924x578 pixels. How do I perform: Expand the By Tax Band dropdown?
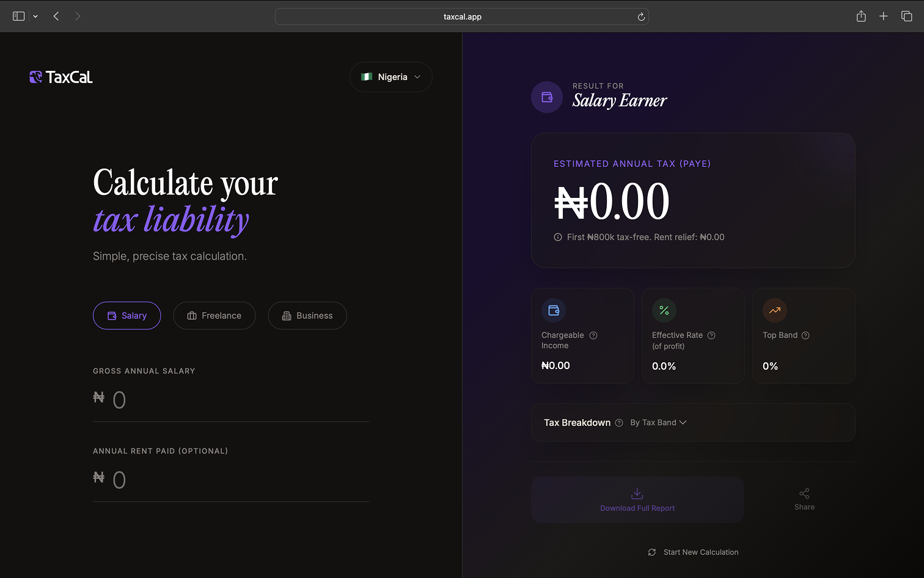pos(658,422)
